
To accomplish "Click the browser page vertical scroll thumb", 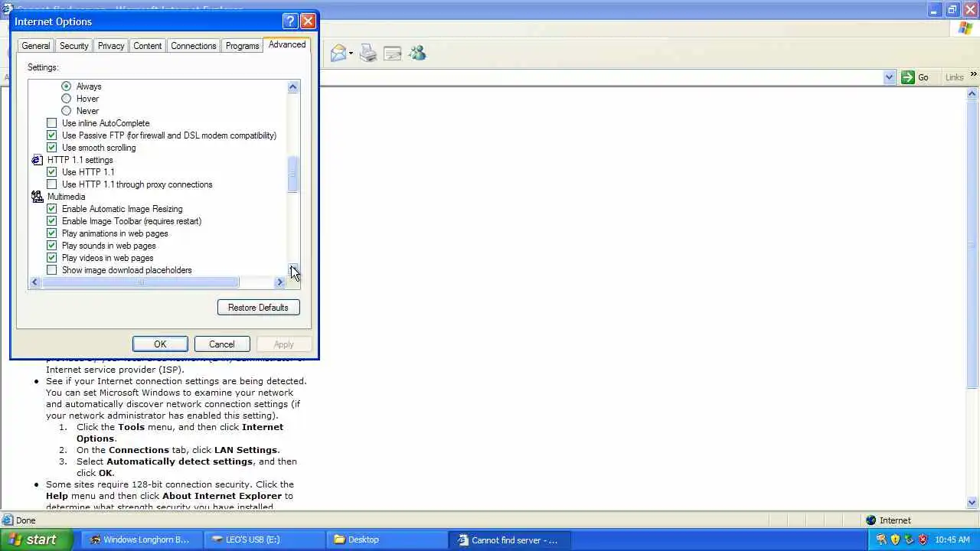I will [x=973, y=243].
